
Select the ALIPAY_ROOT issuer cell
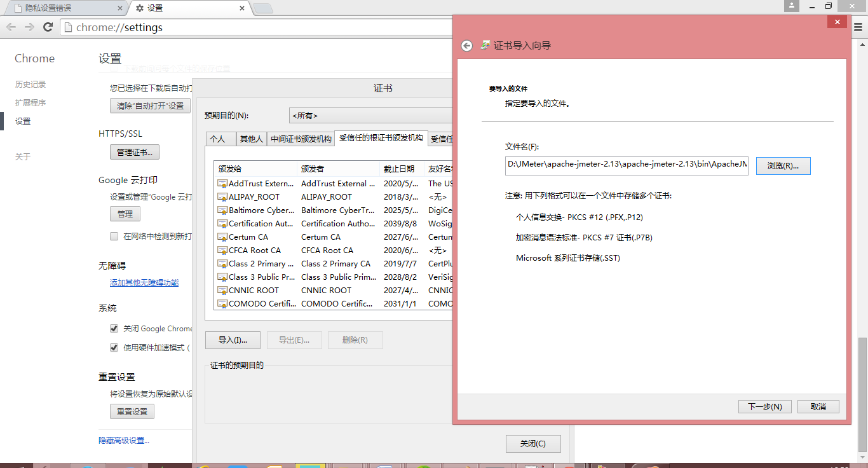327,197
